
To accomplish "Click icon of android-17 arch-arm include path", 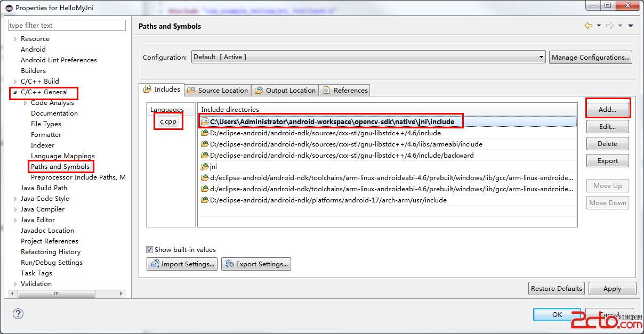I will (205, 200).
